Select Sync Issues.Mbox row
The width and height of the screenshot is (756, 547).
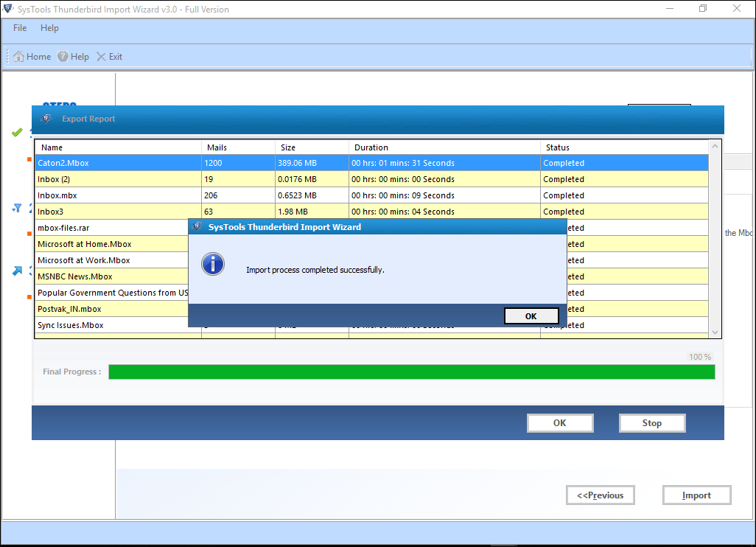[112, 325]
